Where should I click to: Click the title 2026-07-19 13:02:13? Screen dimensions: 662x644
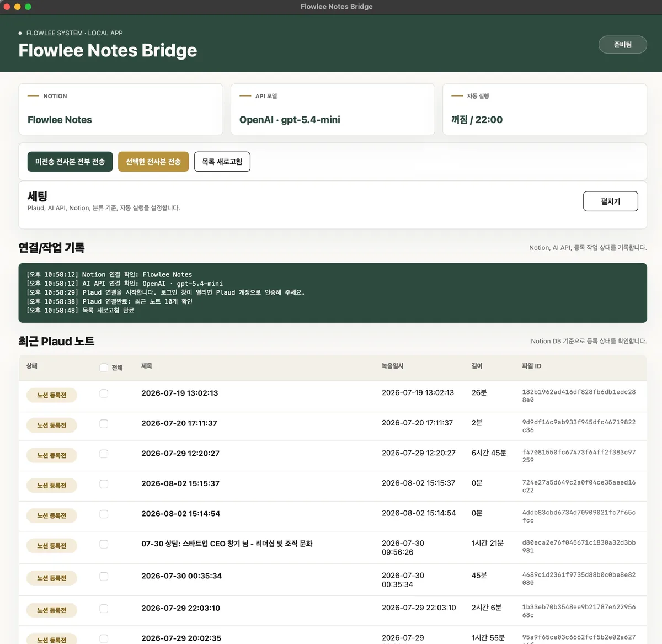coord(180,393)
